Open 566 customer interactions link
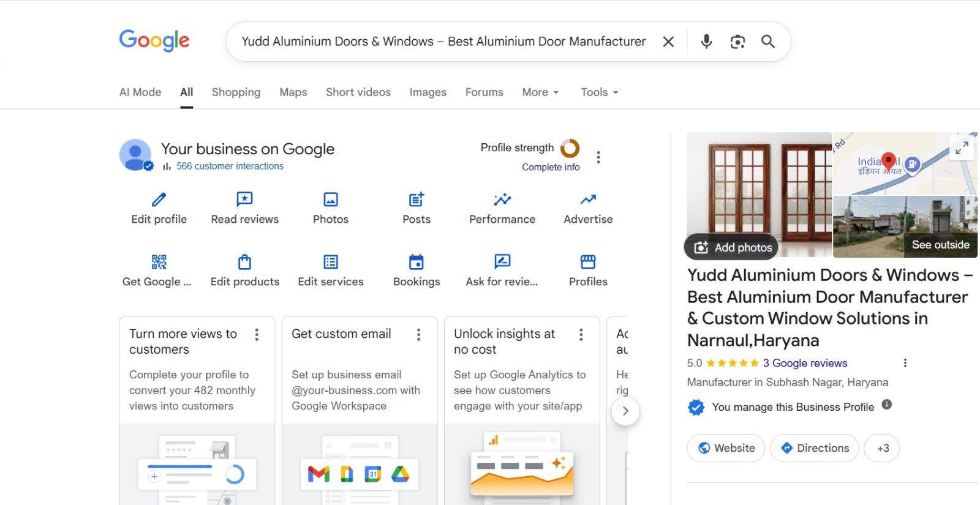Image resolution: width=980 pixels, height=505 pixels. pyautogui.click(x=230, y=166)
